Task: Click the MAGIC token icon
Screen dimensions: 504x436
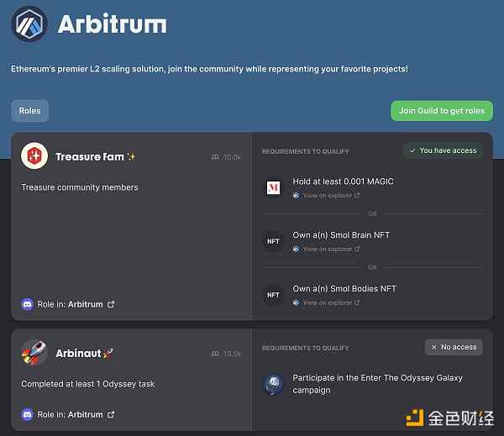Action: [x=273, y=187]
